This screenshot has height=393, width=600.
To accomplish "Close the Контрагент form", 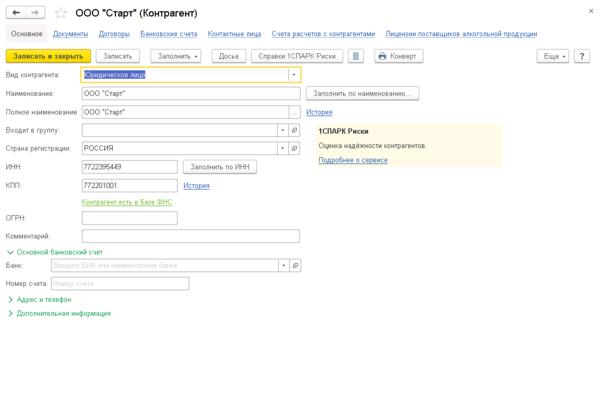I will (x=591, y=11).
